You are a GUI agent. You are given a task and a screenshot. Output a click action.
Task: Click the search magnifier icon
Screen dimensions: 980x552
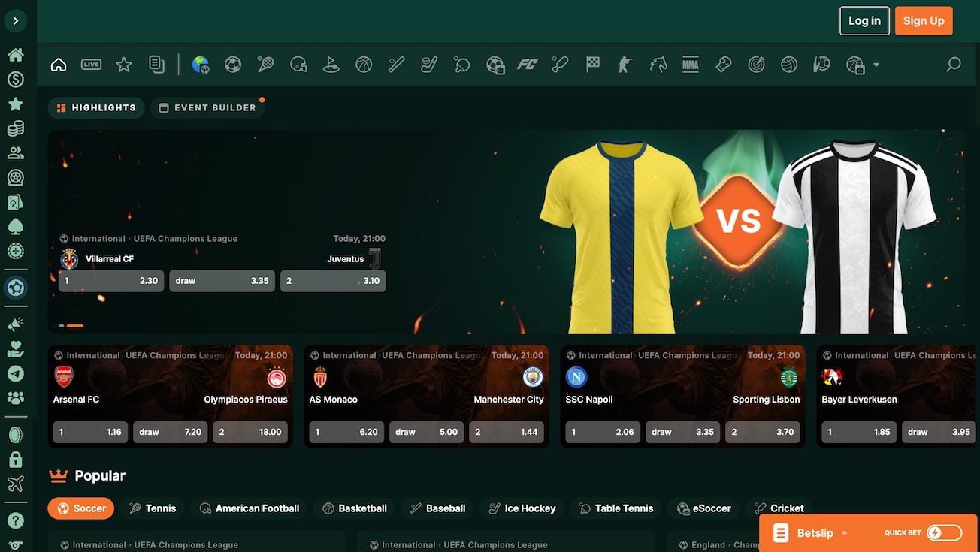pyautogui.click(x=954, y=65)
